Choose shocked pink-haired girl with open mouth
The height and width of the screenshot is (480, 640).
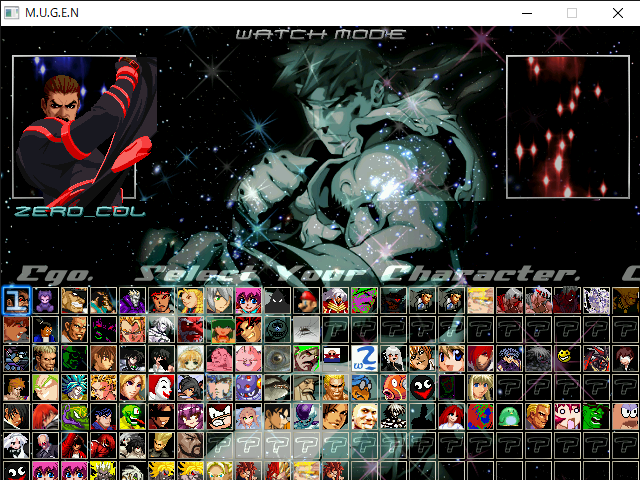567,417
